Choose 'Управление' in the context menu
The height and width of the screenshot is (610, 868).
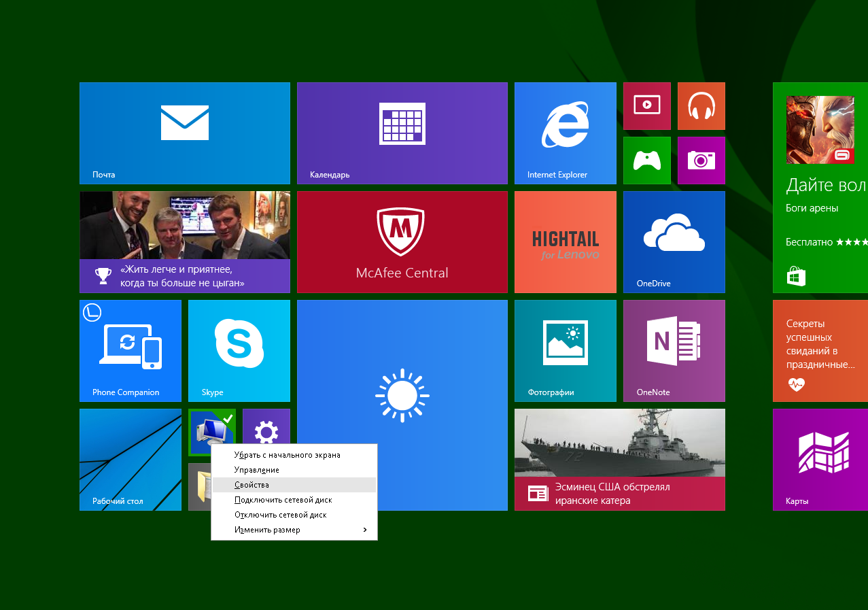(x=294, y=470)
